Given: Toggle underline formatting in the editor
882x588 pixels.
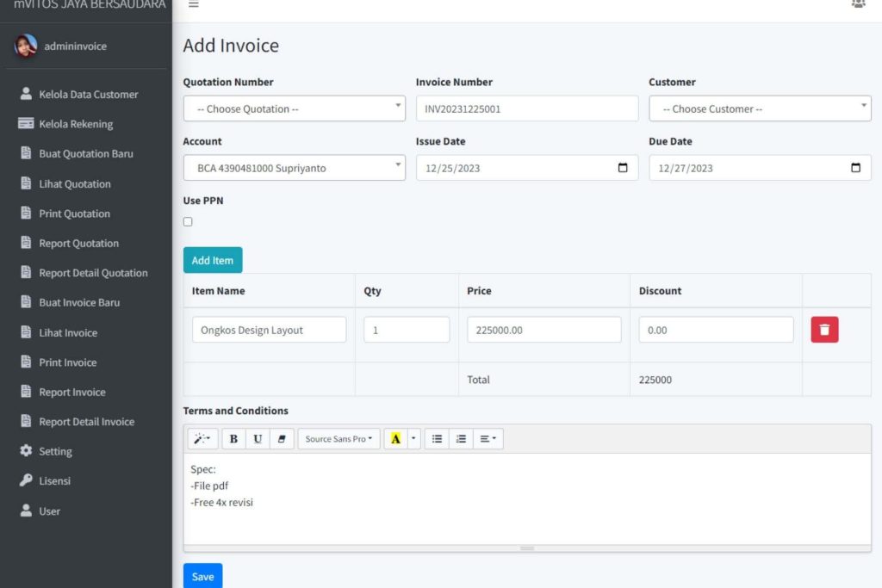Looking at the screenshot, I should (258, 438).
